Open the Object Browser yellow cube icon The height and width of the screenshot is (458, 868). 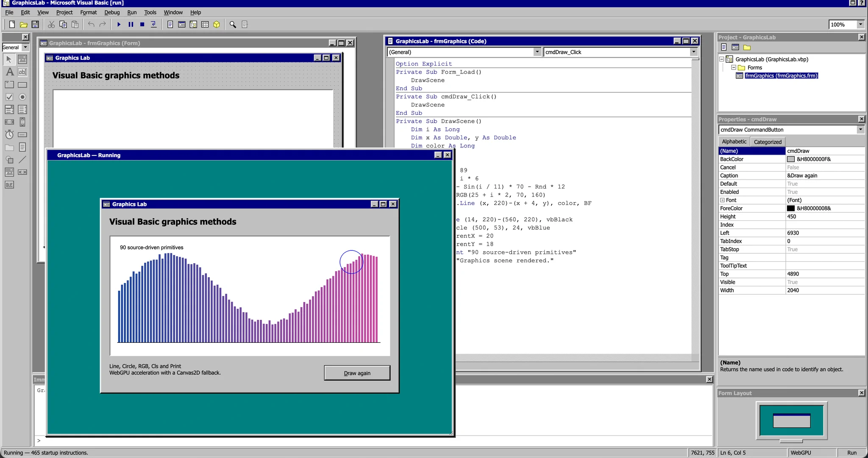[x=217, y=25]
